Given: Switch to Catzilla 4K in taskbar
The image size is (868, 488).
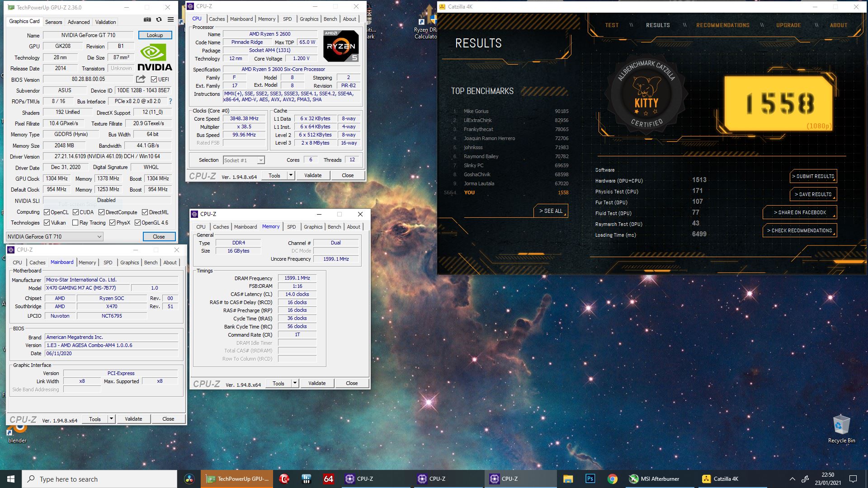Looking at the screenshot, I should pos(732,479).
